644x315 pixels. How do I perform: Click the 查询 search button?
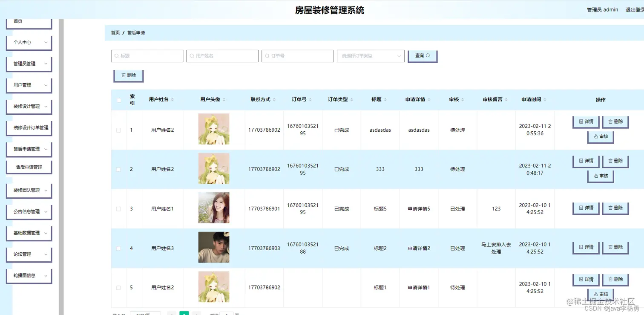point(423,56)
